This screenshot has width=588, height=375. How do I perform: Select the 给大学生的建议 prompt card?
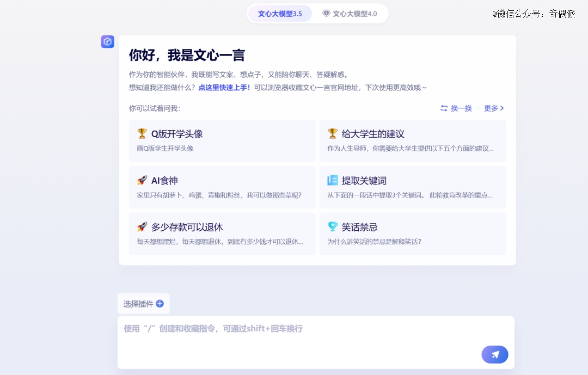pos(412,140)
